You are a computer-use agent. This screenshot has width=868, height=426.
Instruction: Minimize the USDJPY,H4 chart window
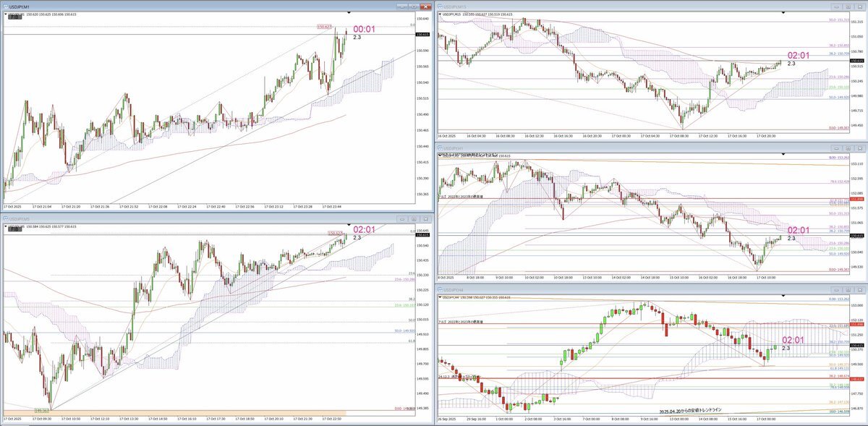(x=836, y=290)
